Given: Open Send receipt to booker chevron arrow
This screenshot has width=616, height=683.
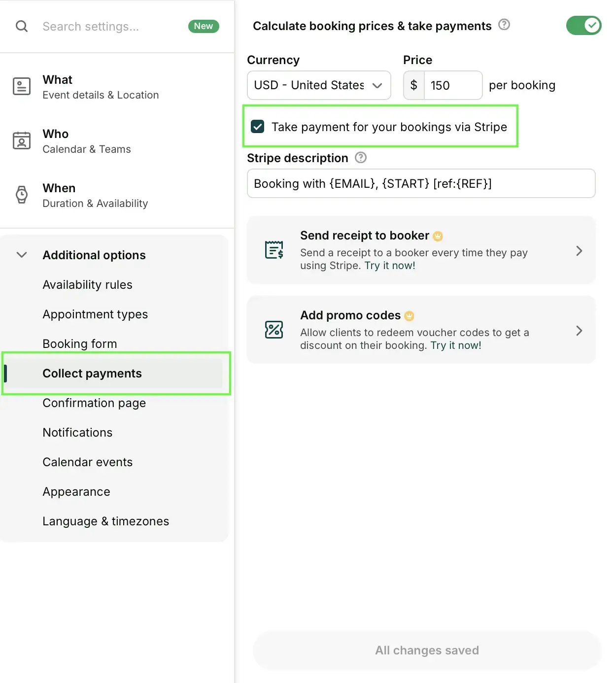Looking at the screenshot, I should (579, 251).
